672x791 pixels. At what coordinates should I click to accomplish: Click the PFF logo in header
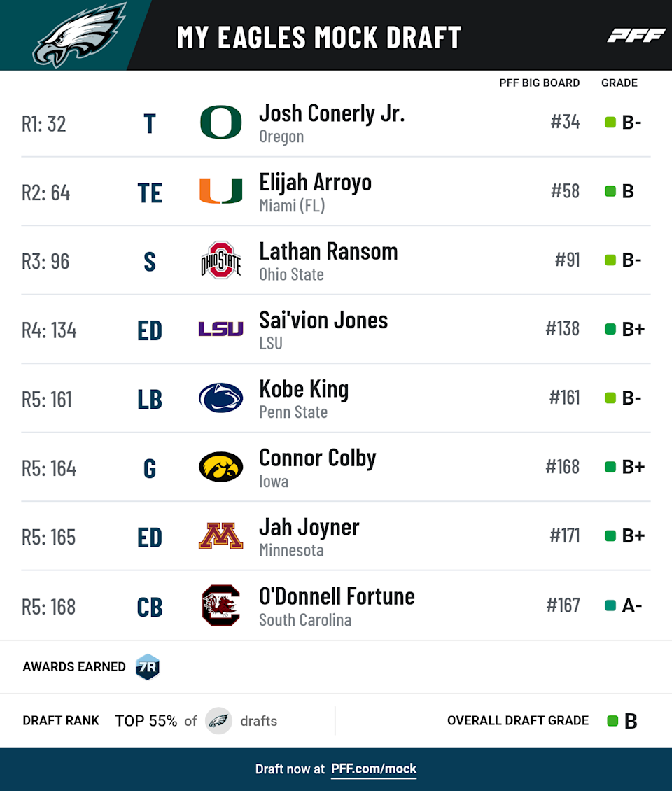coord(636,36)
